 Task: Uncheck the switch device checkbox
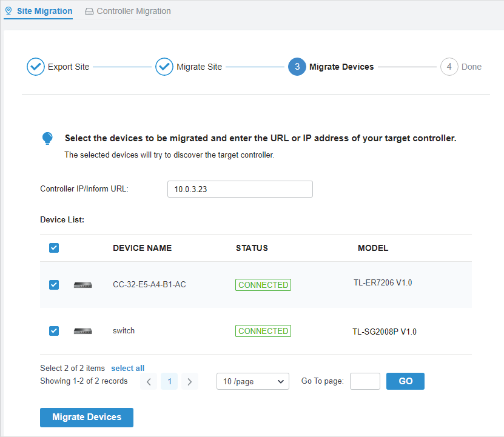point(54,331)
